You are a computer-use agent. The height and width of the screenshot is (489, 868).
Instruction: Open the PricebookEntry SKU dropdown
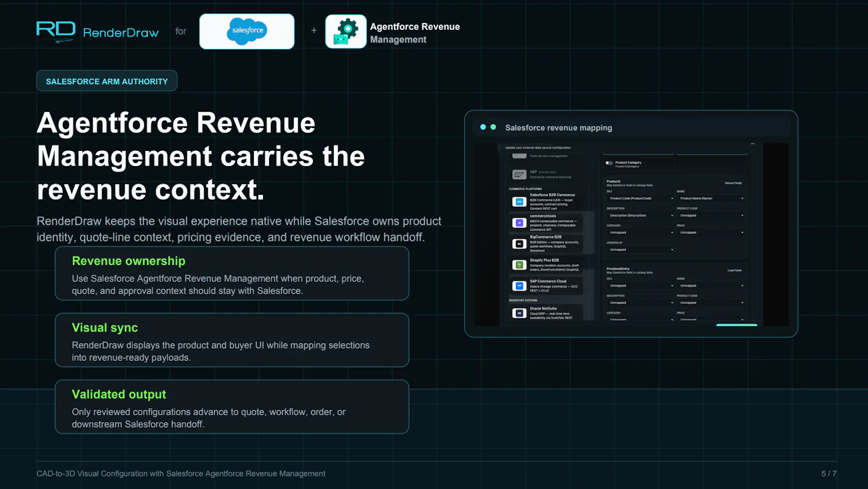click(x=640, y=285)
